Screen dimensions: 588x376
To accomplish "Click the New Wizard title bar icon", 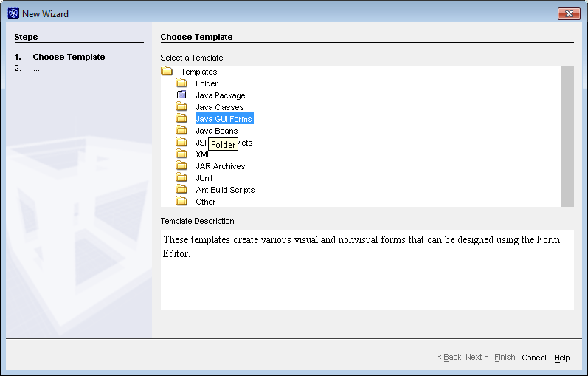I will coord(13,13).
